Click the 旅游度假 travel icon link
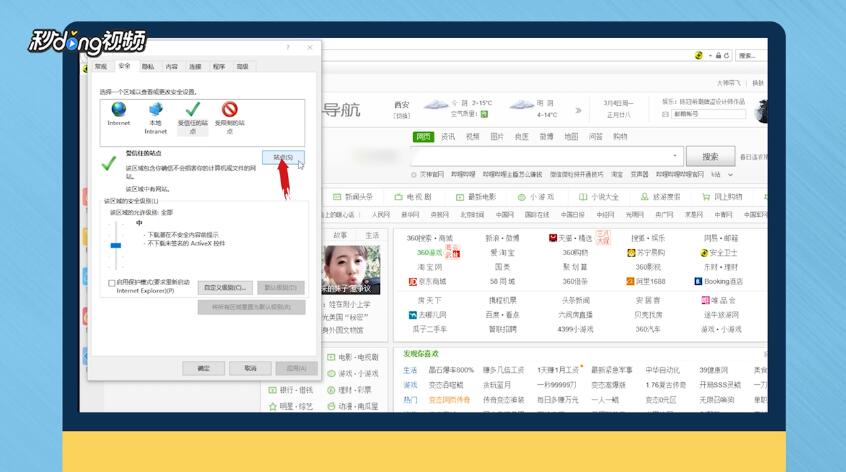This screenshot has height=472, width=846. 660,197
